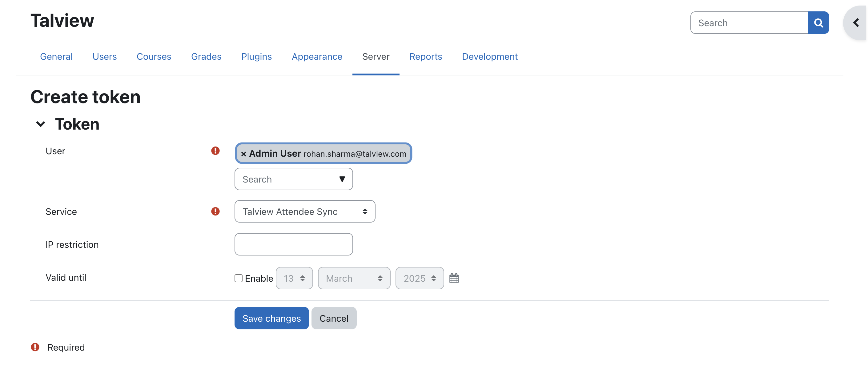The image size is (868, 386).
Task: Open the calendar date picker icon
Action: click(453, 278)
